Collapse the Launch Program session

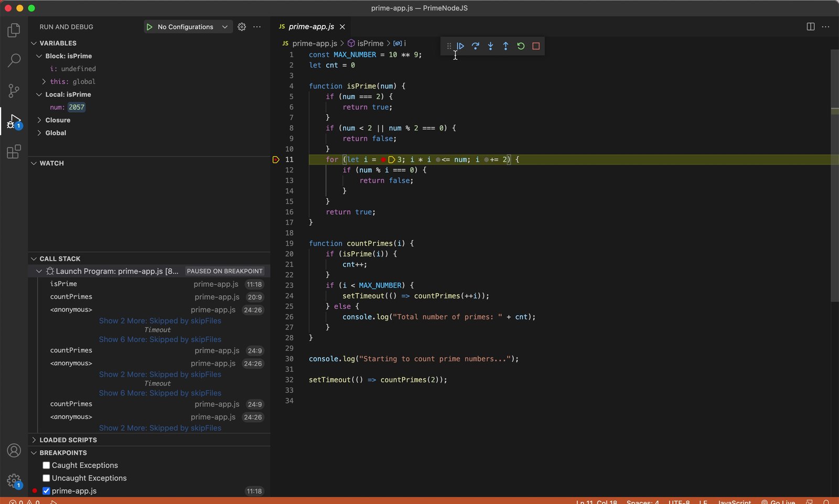[x=39, y=271]
